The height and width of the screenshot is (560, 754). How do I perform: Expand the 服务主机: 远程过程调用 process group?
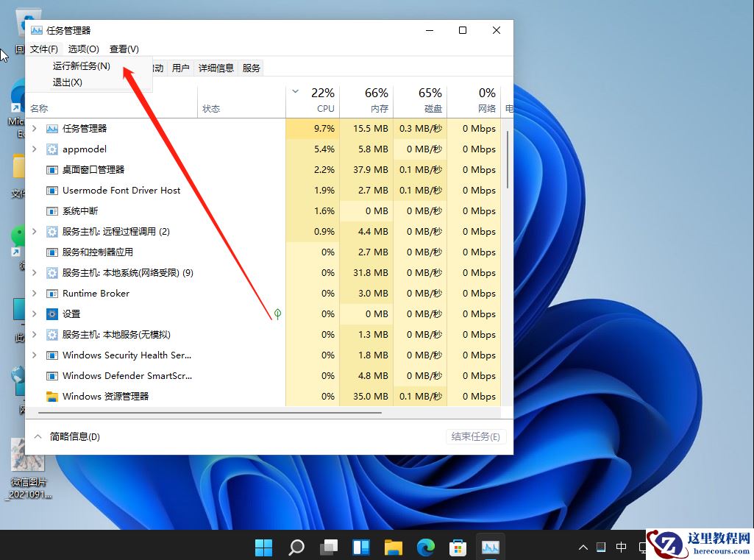(35, 231)
